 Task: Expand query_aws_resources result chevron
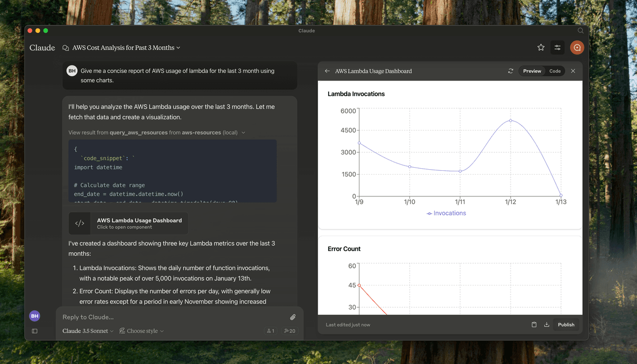click(244, 133)
